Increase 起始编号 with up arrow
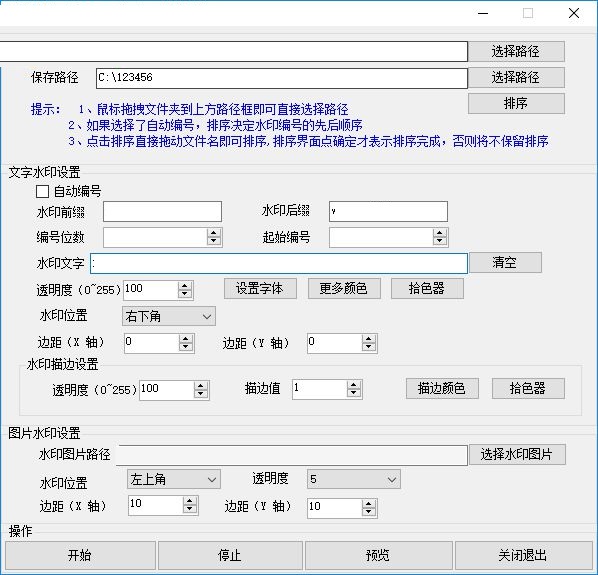Viewport: 598px width, 575px height. tap(440, 233)
